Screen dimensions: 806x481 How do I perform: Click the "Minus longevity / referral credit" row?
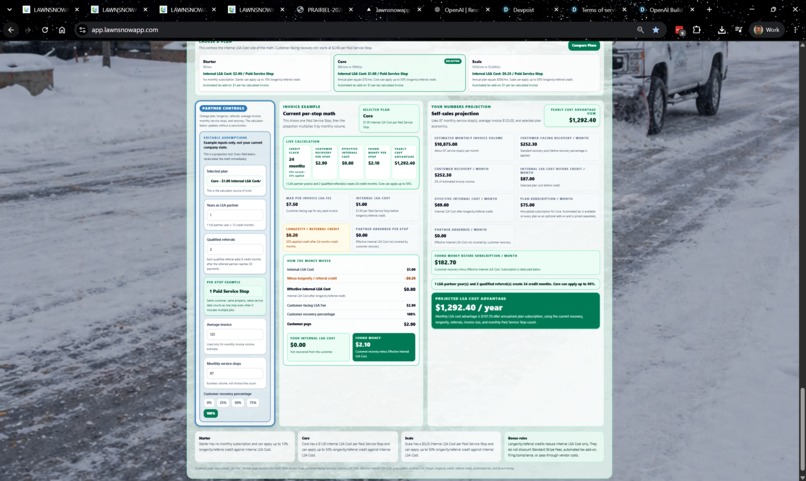click(x=351, y=278)
